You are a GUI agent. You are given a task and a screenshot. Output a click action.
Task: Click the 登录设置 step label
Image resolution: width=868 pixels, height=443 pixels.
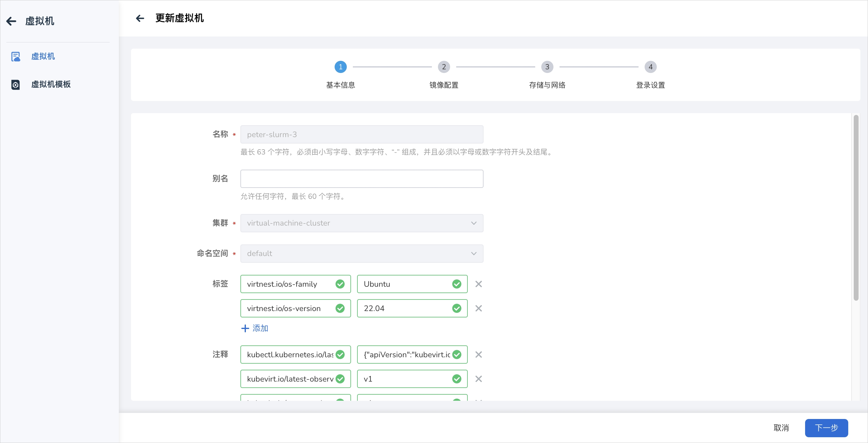650,85
